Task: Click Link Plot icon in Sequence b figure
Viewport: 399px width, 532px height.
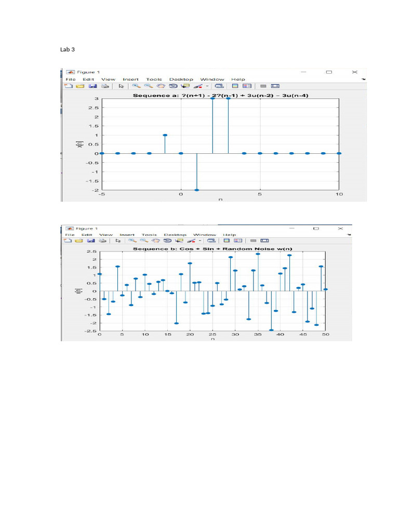Action: [x=211, y=241]
